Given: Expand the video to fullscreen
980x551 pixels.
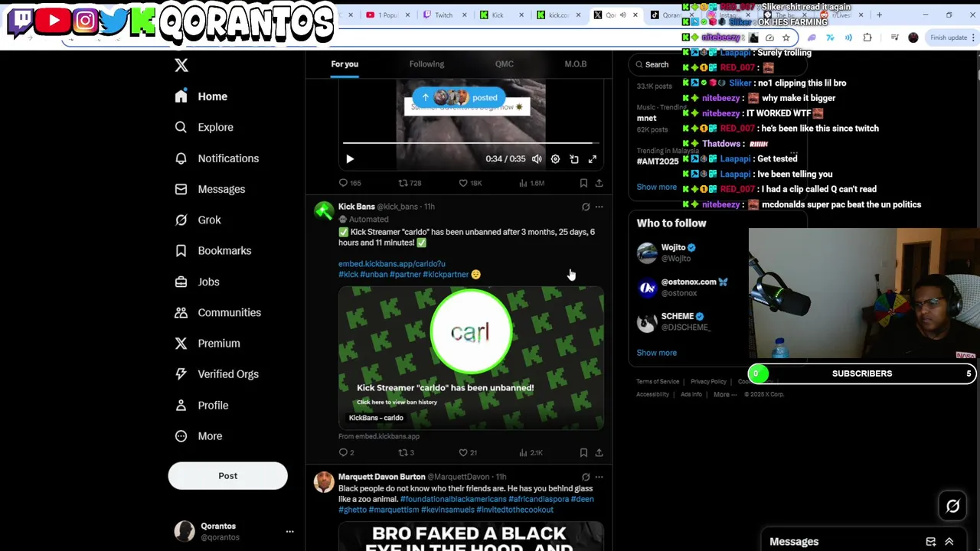Looking at the screenshot, I should [x=593, y=159].
